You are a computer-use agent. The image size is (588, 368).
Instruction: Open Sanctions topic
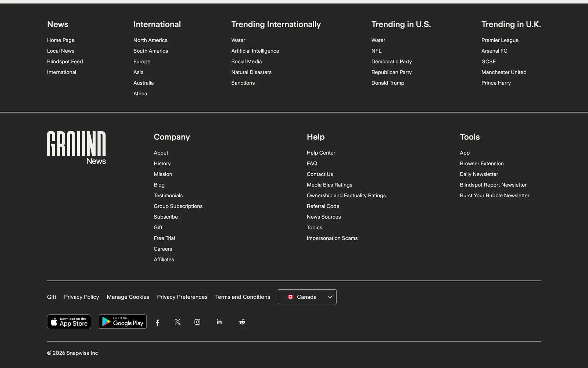pos(243,83)
